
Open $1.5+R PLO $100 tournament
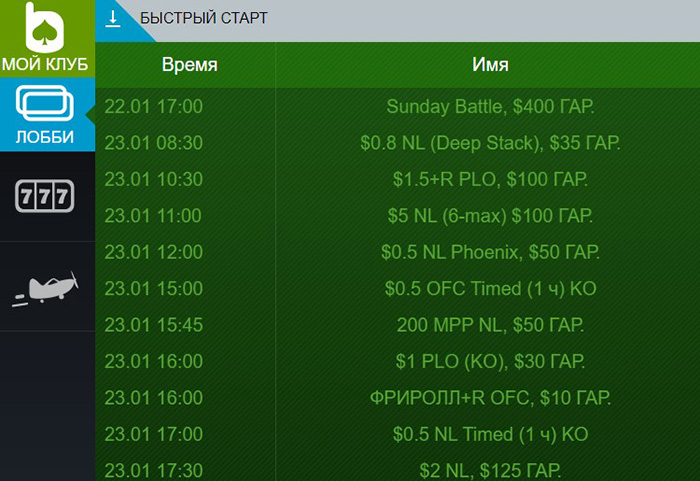pos(490,179)
